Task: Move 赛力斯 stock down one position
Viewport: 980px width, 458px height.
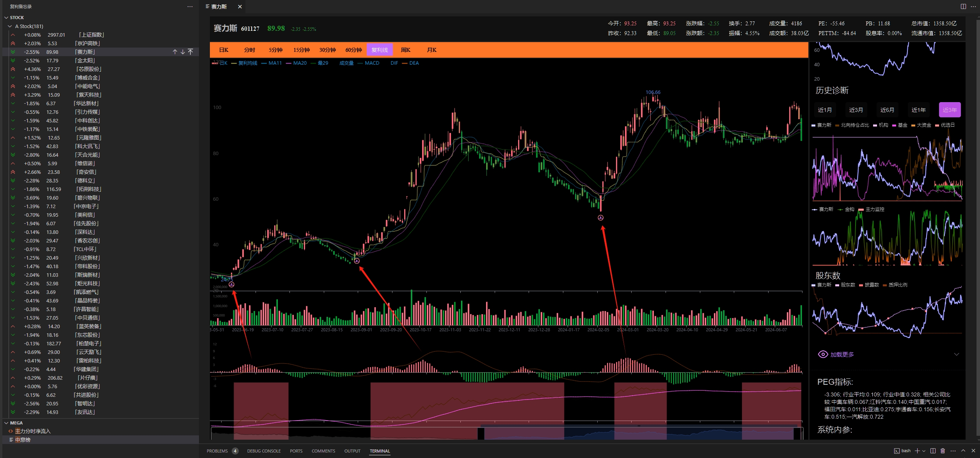Action: tap(183, 52)
